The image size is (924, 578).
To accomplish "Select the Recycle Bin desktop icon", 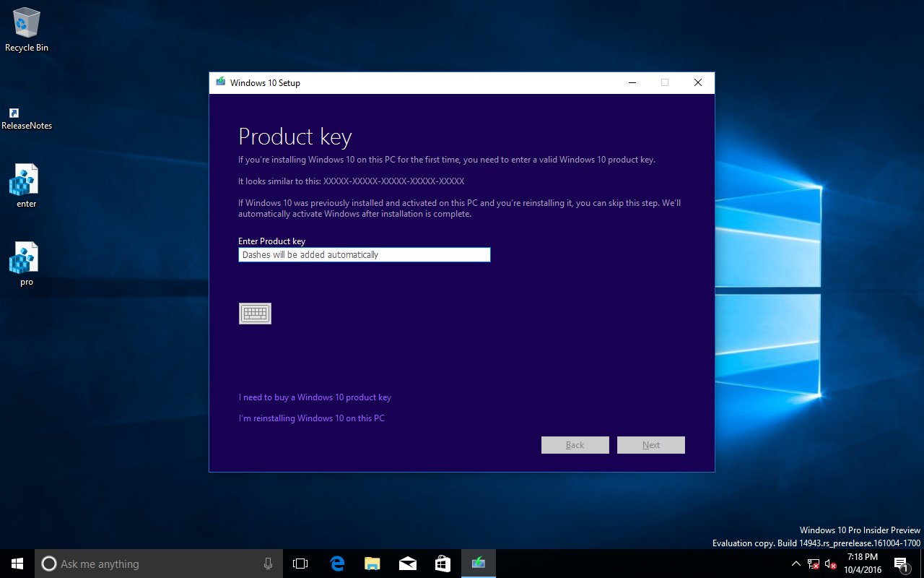I will 27,30.
